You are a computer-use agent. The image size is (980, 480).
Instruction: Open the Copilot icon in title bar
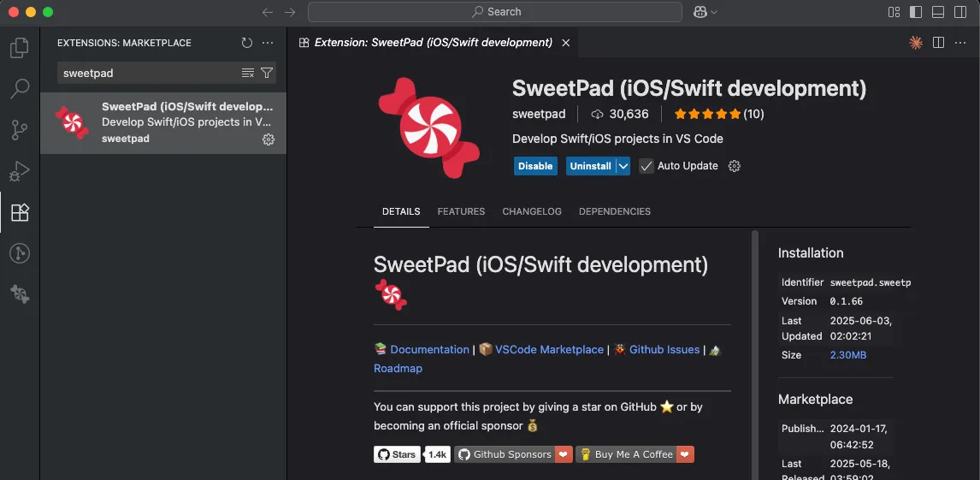700,12
